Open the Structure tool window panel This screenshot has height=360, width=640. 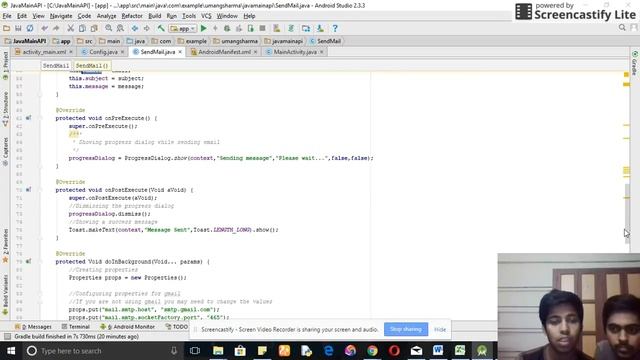click(5, 109)
